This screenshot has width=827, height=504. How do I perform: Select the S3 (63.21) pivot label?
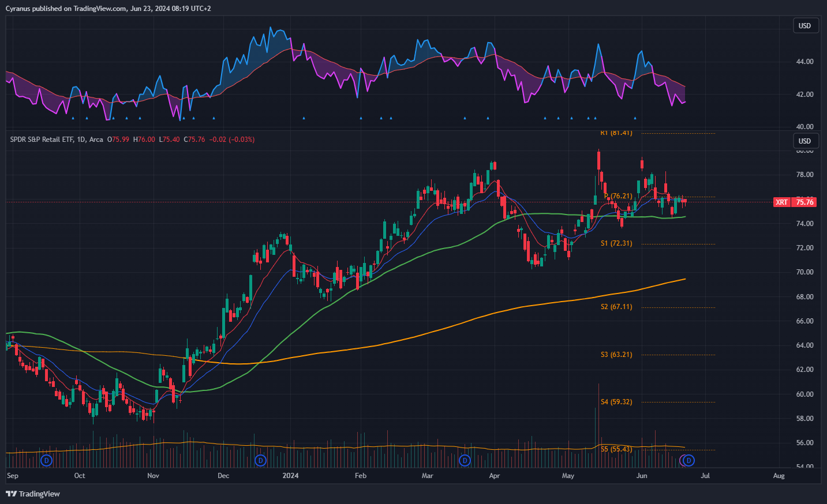[616, 355]
